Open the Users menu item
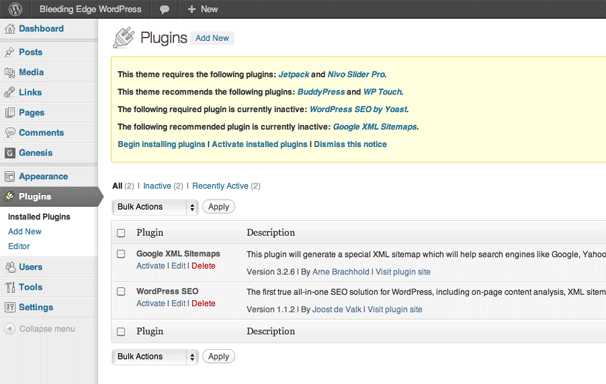Image resolution: width=606 pixels, height=384 pixels. (31, 267)
